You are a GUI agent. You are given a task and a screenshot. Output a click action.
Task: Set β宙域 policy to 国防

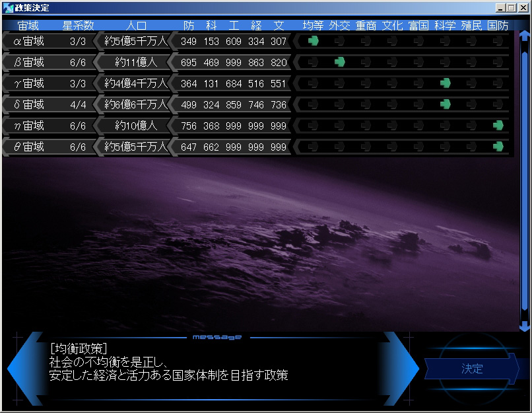click(498, 62)
